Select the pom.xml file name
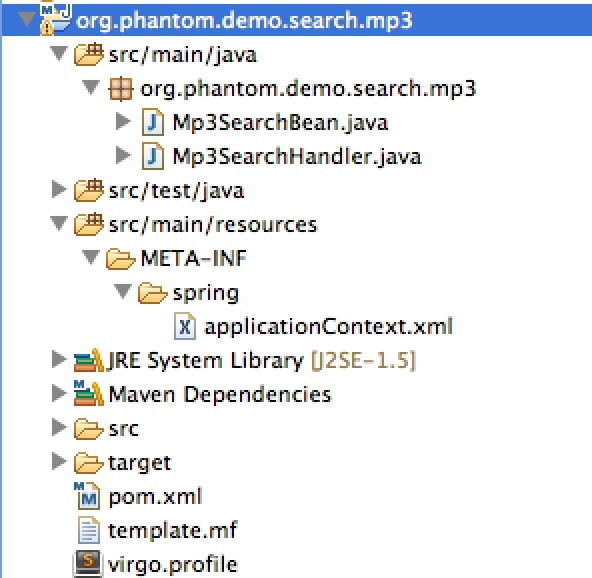This screenshot has width=592, height=578. point(156,497)
